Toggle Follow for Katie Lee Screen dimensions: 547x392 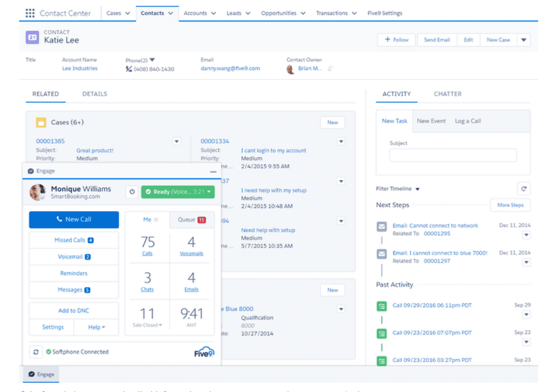(x=396, y=40)
